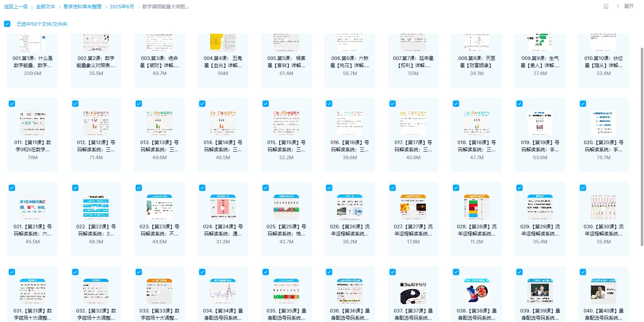Open video thumbnail of file 033
The width and height of the screenshot is (644, 322).
point(159,291)
